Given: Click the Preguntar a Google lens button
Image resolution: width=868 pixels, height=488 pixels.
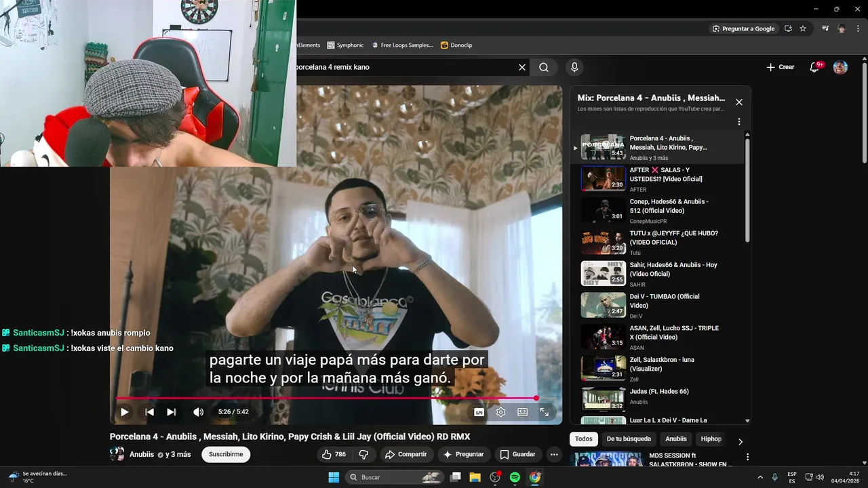Looking at the screenshot, I should pyautogui.click(x=743, y=28).
